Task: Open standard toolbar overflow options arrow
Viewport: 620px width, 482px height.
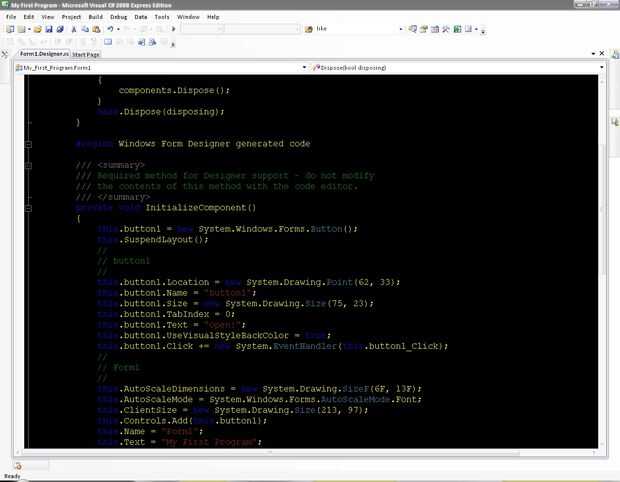Action: (483, 30)
